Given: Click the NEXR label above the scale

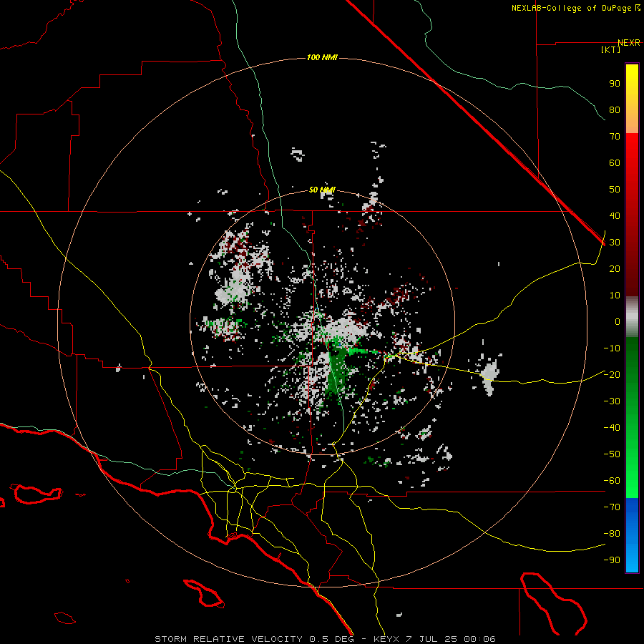Looking at the screenshot, I should [629, 43].
